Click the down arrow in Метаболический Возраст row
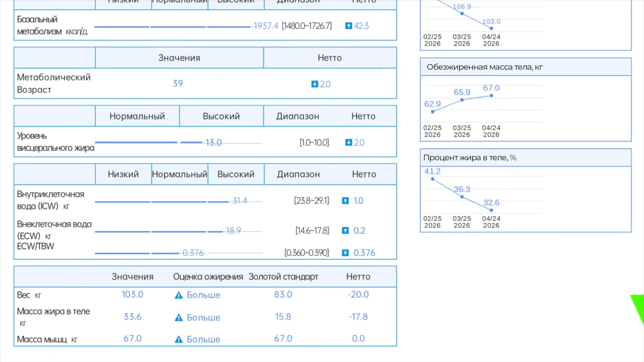Image resolution: width=644 pixels, height=362 pixels. pos(314,84)
